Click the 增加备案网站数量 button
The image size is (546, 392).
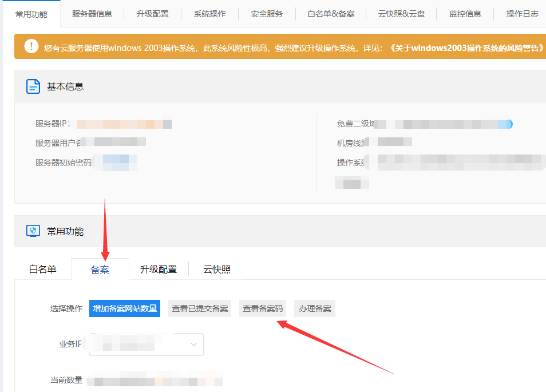(125, 308)
